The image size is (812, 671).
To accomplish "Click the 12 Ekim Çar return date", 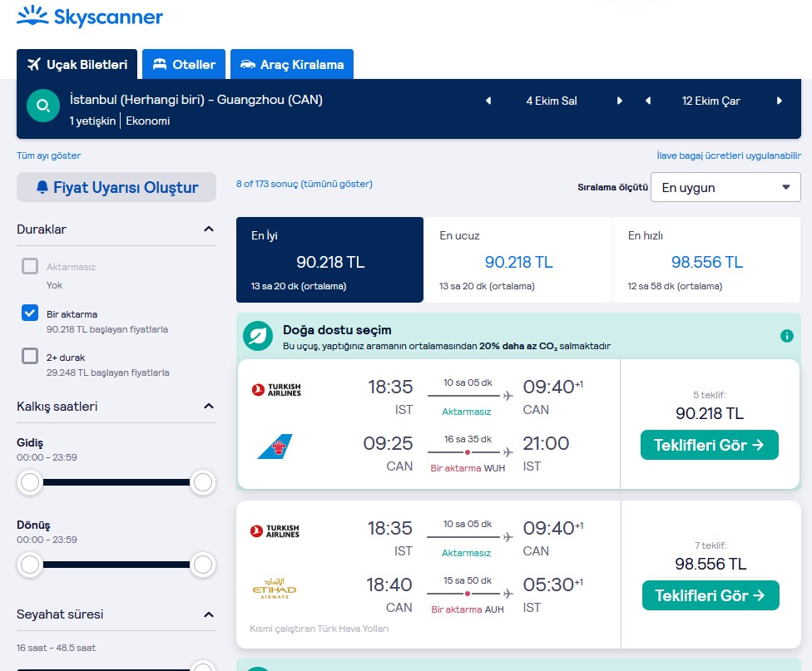I will click(x=711, y=101).
